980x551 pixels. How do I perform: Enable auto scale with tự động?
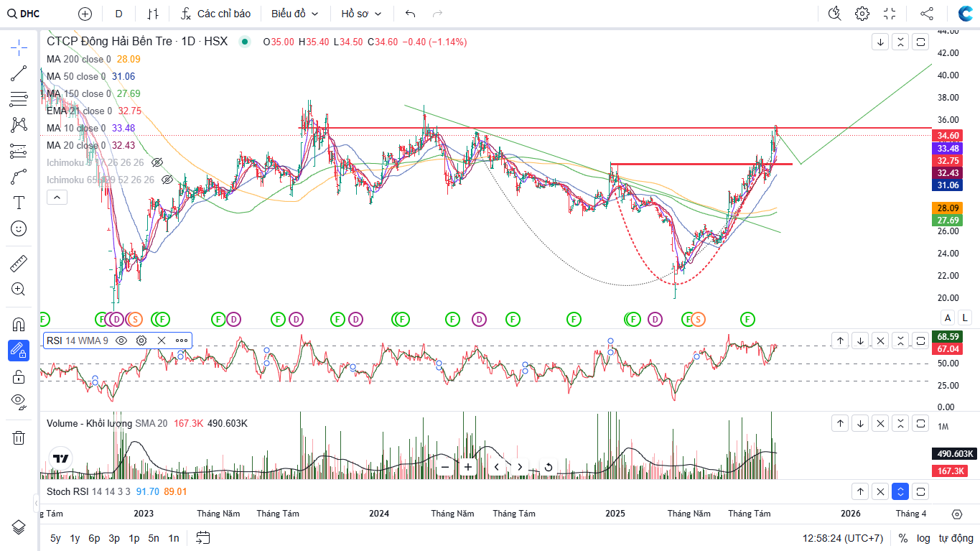coord(955,538)
